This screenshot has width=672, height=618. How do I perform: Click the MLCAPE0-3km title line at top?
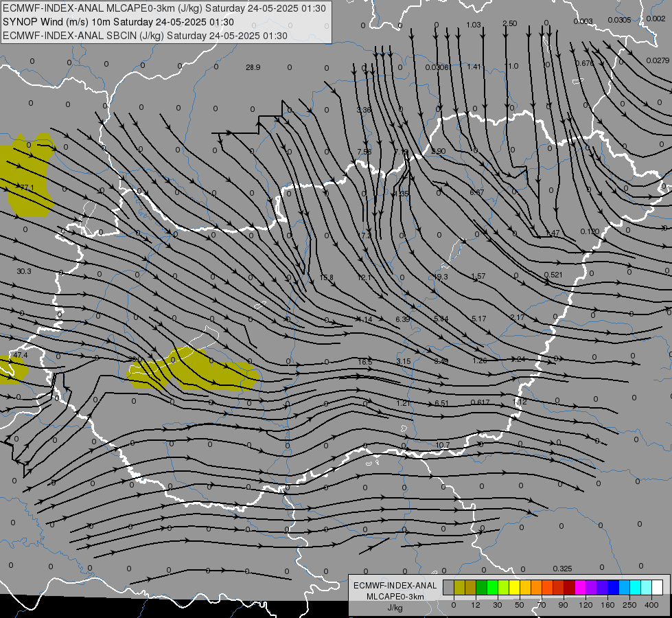tap(164, 8)
